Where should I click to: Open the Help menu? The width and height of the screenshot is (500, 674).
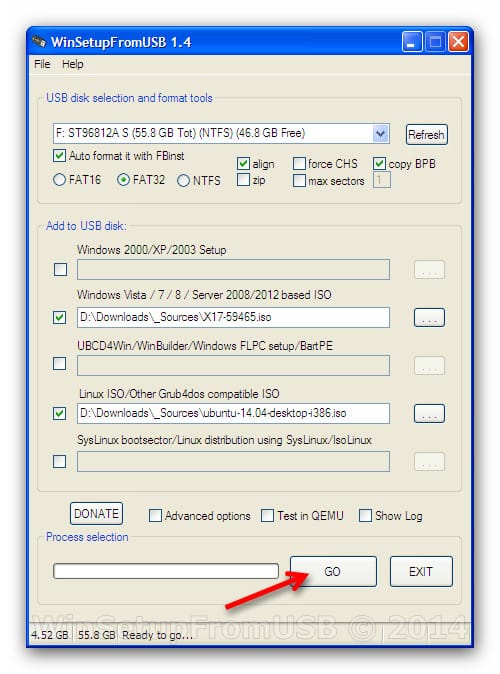tap(73, 64)
